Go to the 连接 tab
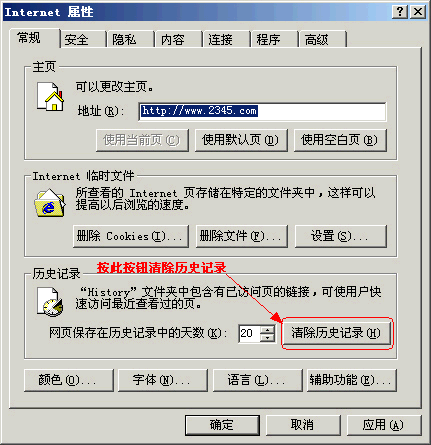This screenshot has height=445, width=431. point(226,40)
